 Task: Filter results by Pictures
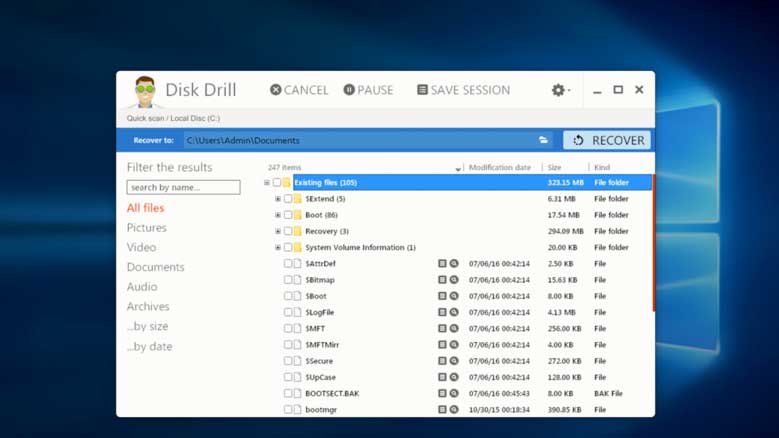click(x=146, y=228)
